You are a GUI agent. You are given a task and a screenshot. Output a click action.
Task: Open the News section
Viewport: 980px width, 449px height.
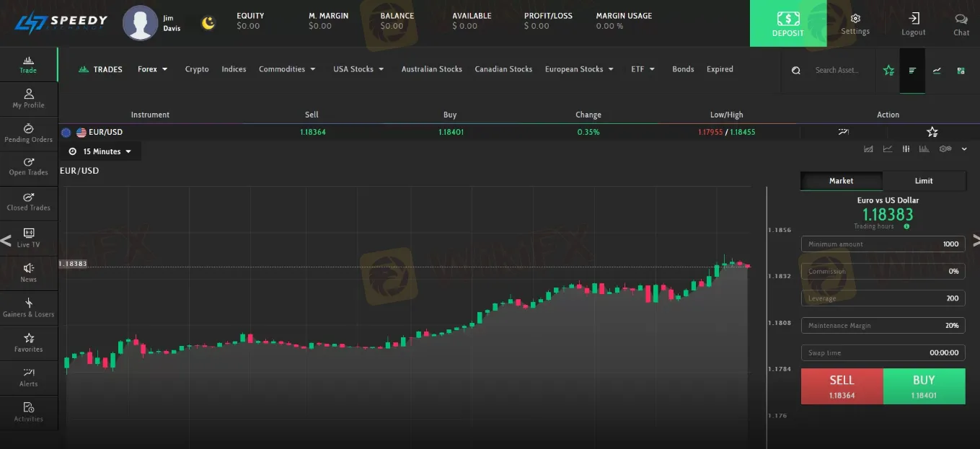[28, 272]
